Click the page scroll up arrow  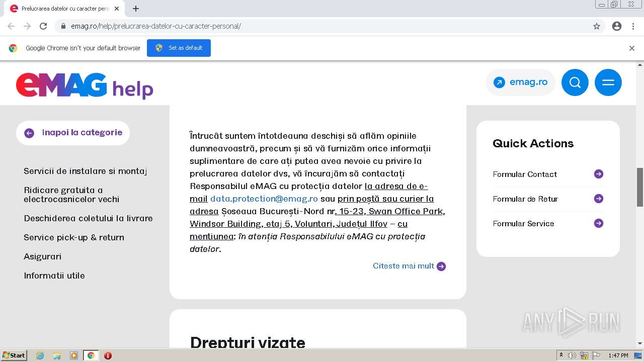click(x=640, y=65)
